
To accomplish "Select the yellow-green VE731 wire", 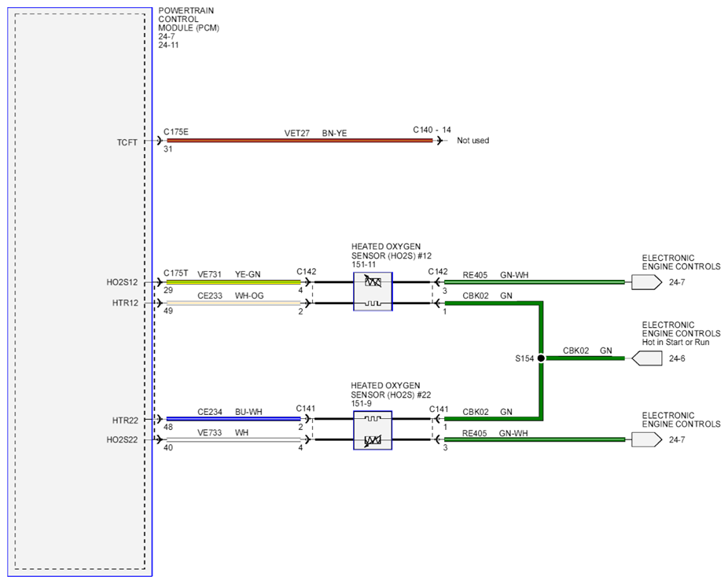I will coord(233,282).
